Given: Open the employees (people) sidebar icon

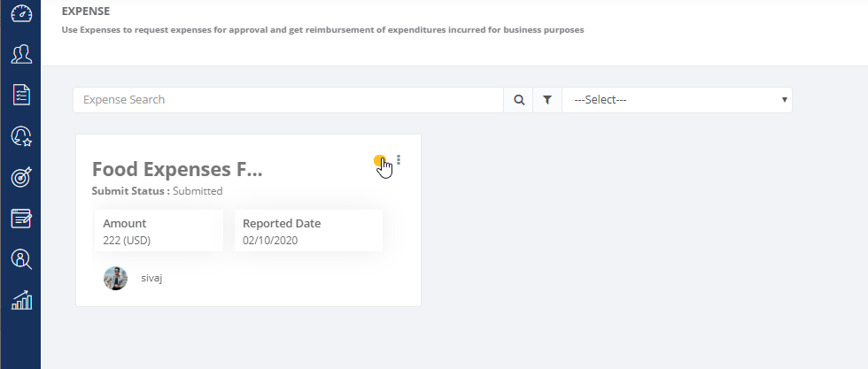Looking at the screenshot, I should point(20,55).
